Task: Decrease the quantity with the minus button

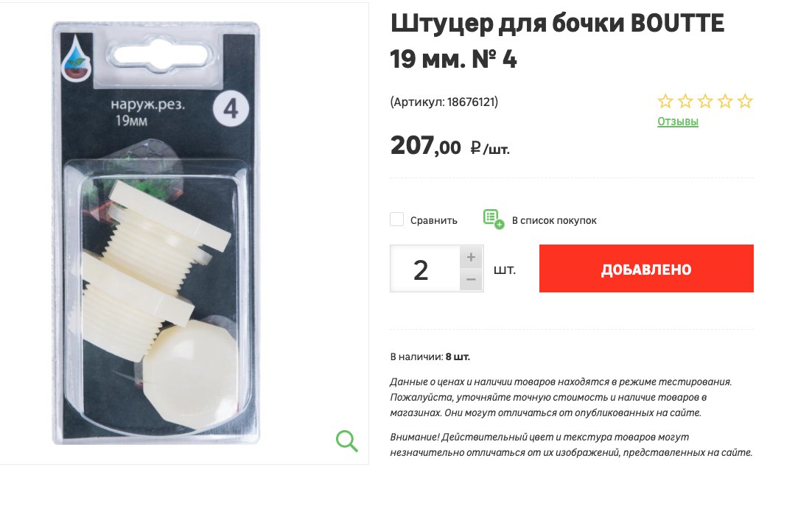Action: pyautogui.click(x=471, y=280)
